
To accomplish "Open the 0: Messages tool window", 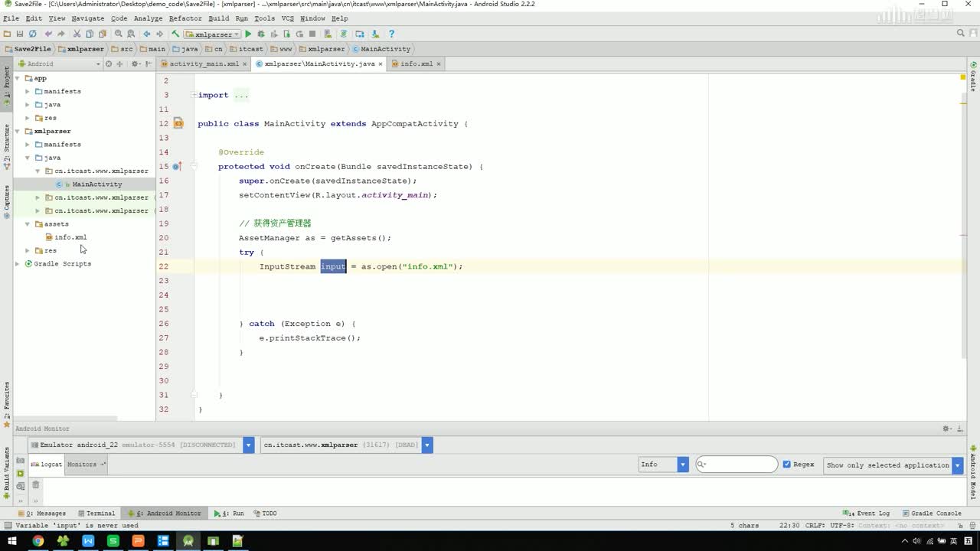I will [41, 514].
